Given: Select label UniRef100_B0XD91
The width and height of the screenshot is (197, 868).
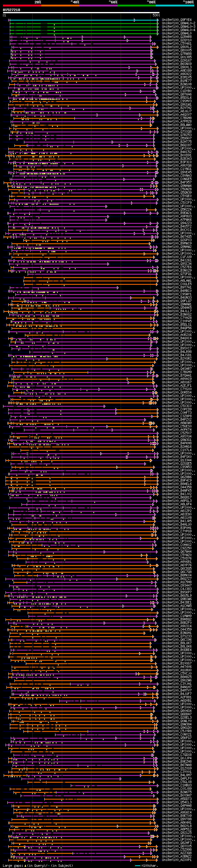Looking at the screenshot, I should (x=177, y=155).
